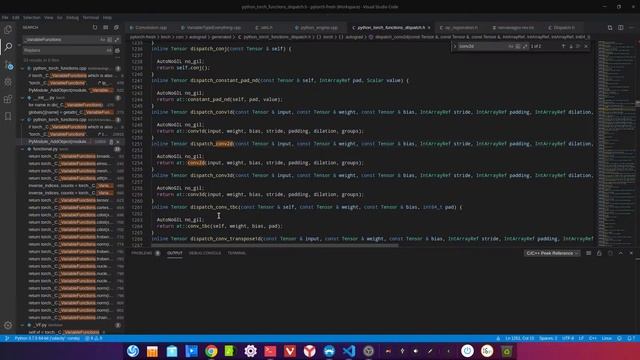The width and height of the screenshot is (640, 360).
Task: Close the bottom Output panel
Action: (631, 253)
